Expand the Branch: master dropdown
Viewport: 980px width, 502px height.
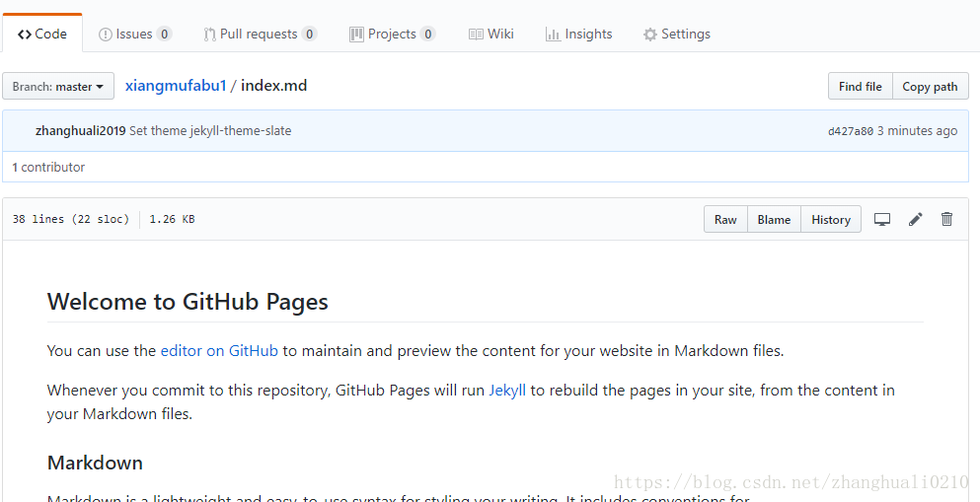(x=58, y=86)
